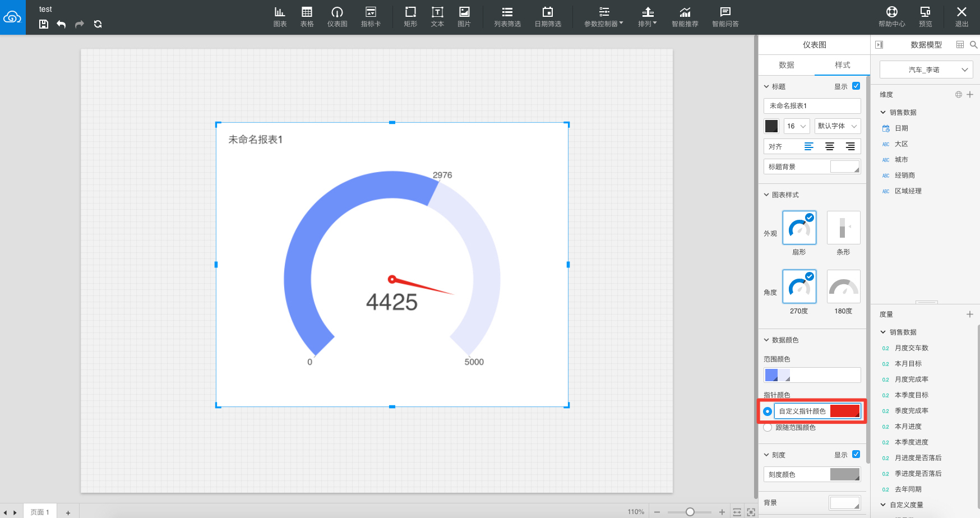
Task: Add a 日期筛选 date filter
Action: pos(548,17)
